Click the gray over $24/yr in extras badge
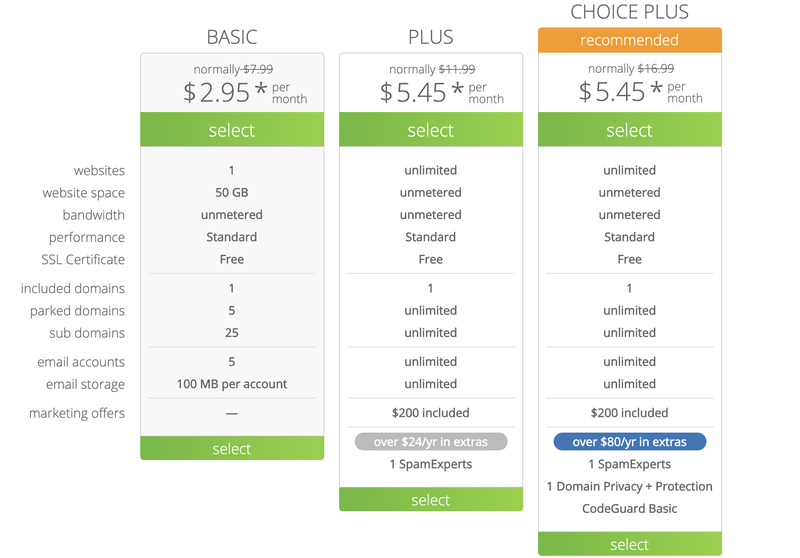Image resolution: width=800 pixels, height=558 pixels. tap(431, 442)
